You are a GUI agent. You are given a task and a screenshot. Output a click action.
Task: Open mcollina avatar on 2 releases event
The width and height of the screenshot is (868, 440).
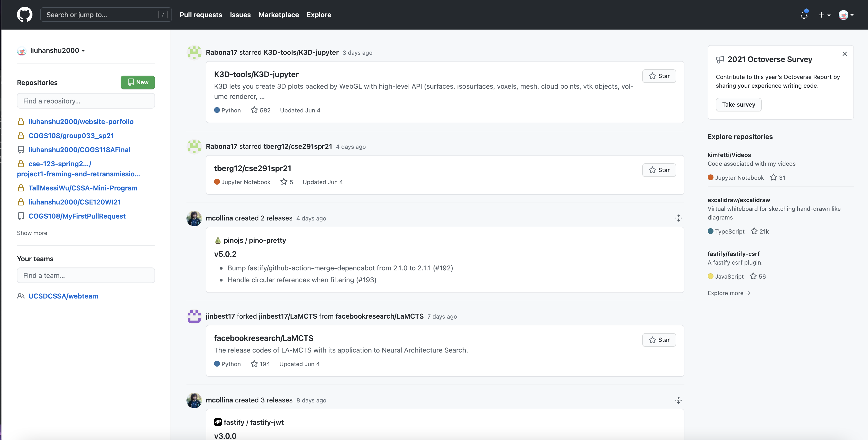[194, 219]
